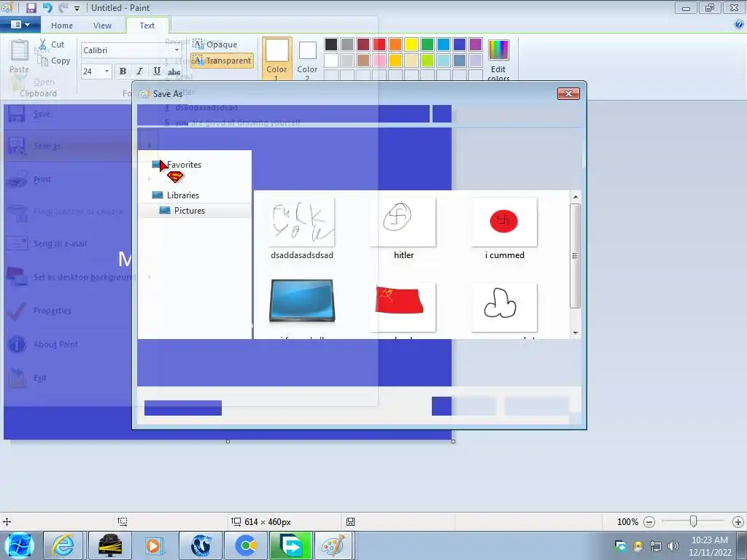The image size is (747, 560).
Task: Cut the selection with the scissors icon
Action: click(x=43, y=44)
